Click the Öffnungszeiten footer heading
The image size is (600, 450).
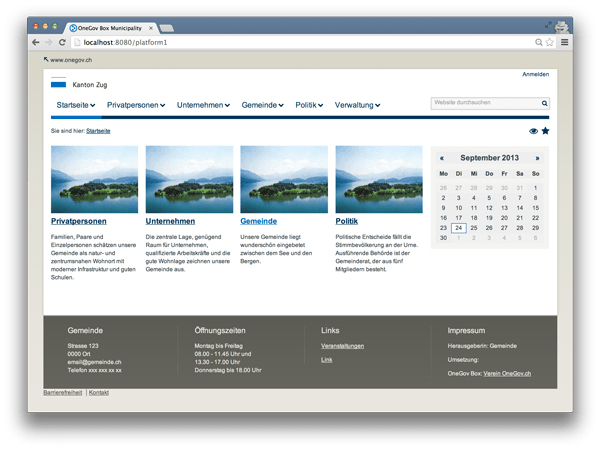[x=220, y=330]
